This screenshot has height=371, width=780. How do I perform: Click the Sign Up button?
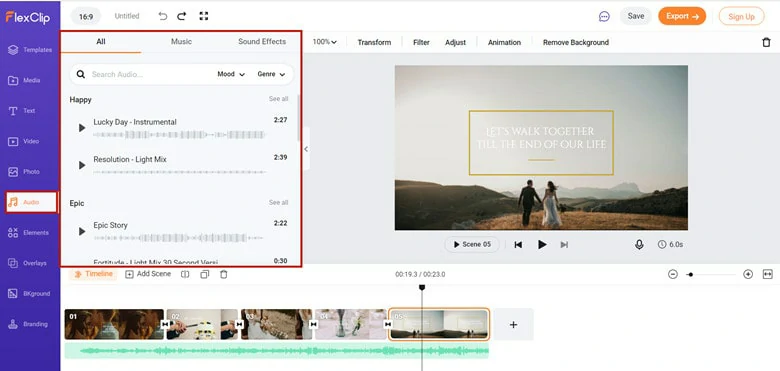pyautogui.click(x=741, y=16)
